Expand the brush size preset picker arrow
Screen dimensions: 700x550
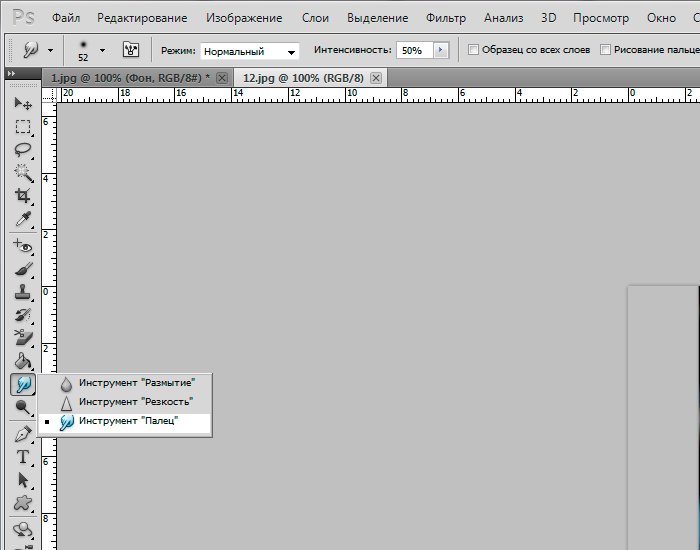coord(102,50)
